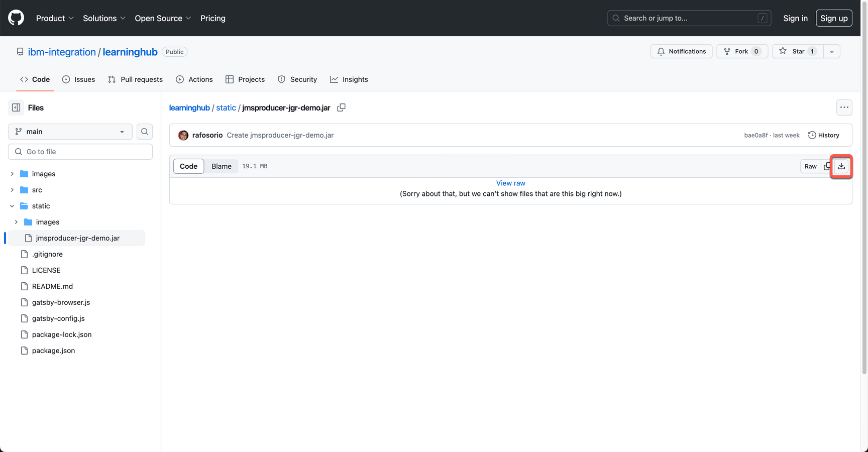Download the jmsproducer-jgr-demo.jar file
The image size is (868, 452).
click(841, 166)
